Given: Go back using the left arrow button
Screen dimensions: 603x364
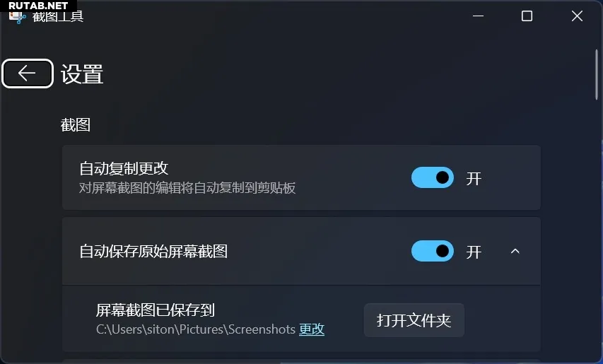Looking at the screenshot, I should [28, 74].
